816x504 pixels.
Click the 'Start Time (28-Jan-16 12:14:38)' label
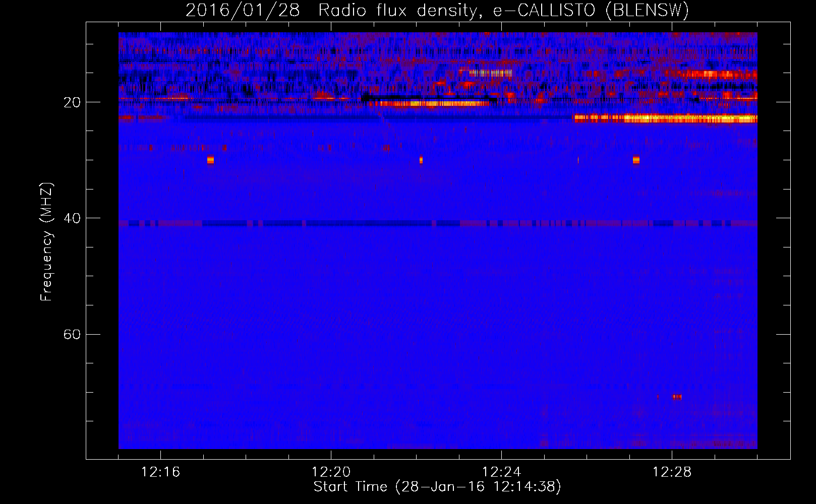pyautogui.click(x=437, y=487)
